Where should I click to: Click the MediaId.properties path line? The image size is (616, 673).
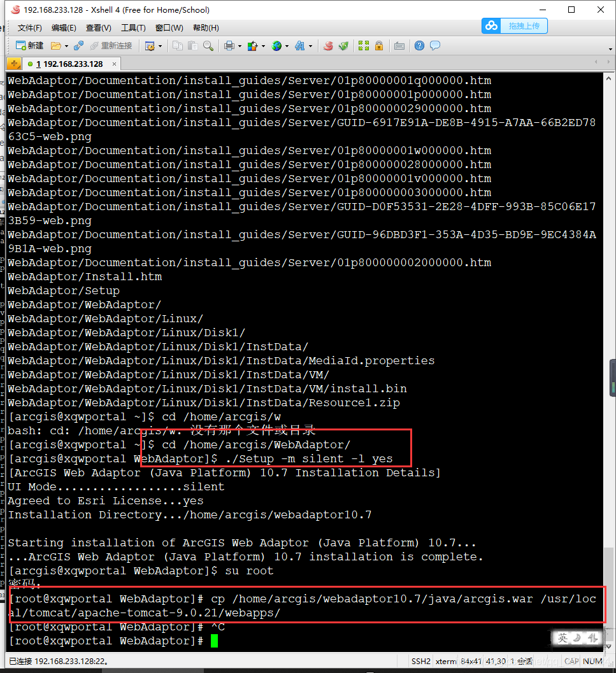[221, 360]
